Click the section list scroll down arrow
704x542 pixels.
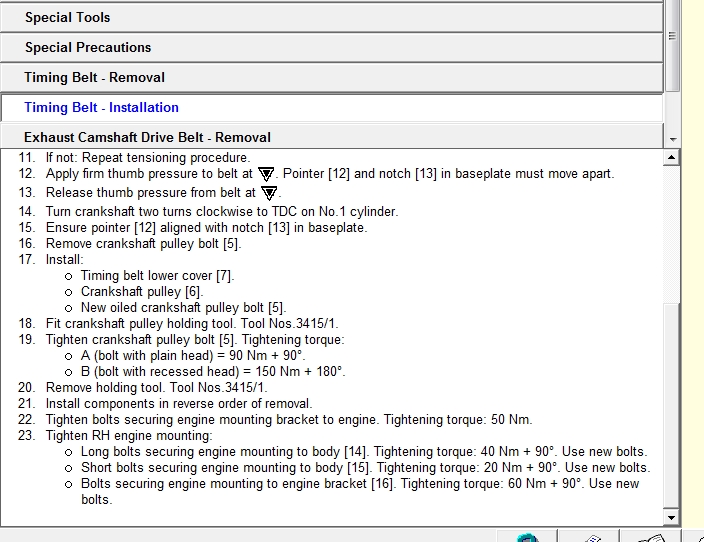672,139
